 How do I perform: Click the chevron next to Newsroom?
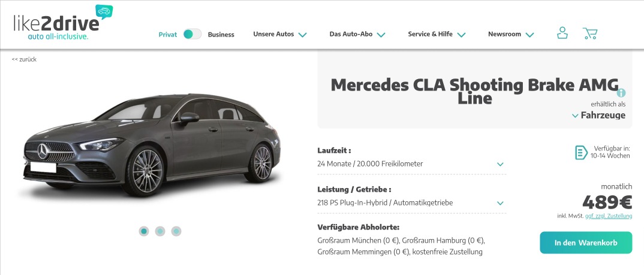(530, 35)
